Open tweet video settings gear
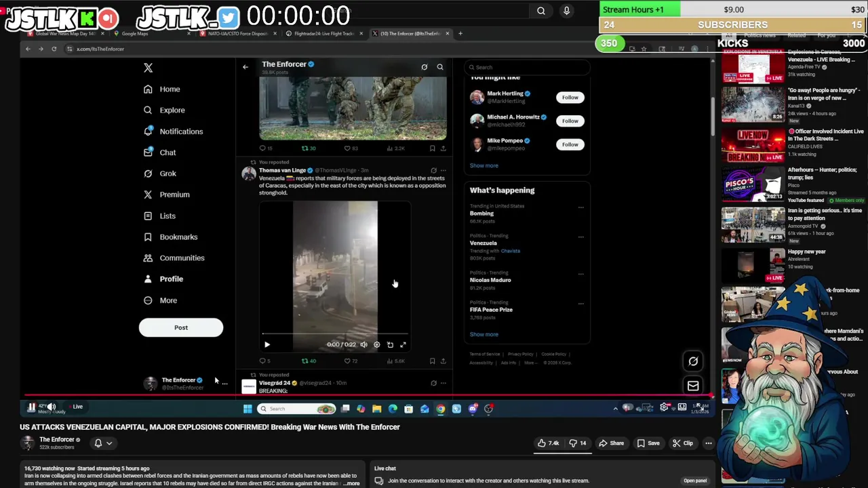868x488 pixels. 377,344
